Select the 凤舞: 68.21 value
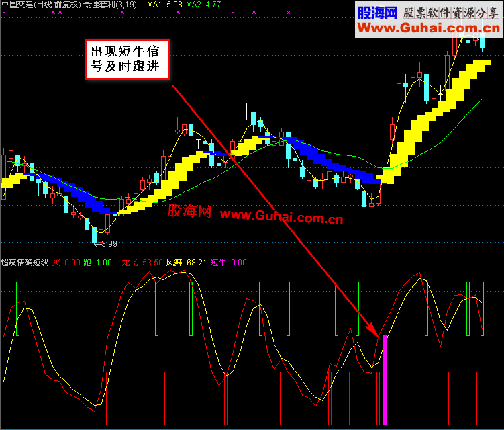Image resolution: width=504 pixels, height=430 pixels. [x=186, y=263]
